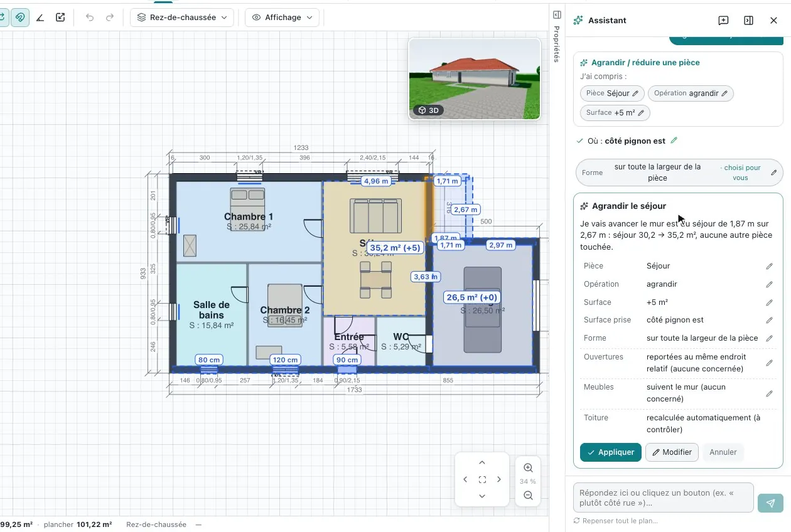Click the 2,67 m dimension label

point(465,210)
